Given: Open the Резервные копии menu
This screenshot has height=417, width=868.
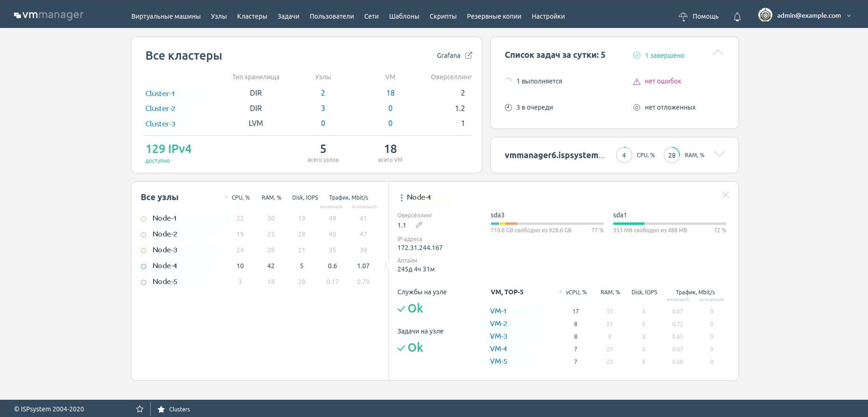Looking at the screenshot, I should pyautogui.click(x=494, y=16).
